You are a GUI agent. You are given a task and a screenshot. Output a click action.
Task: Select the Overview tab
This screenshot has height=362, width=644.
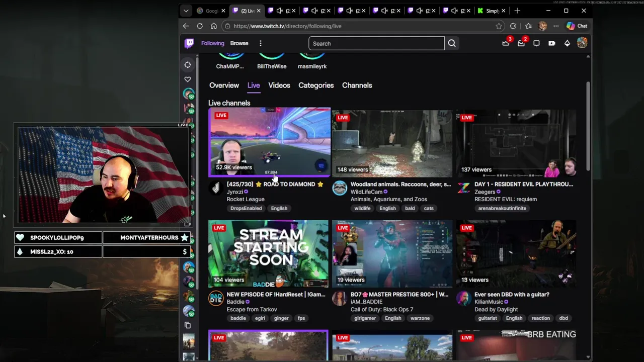point(224,85)
